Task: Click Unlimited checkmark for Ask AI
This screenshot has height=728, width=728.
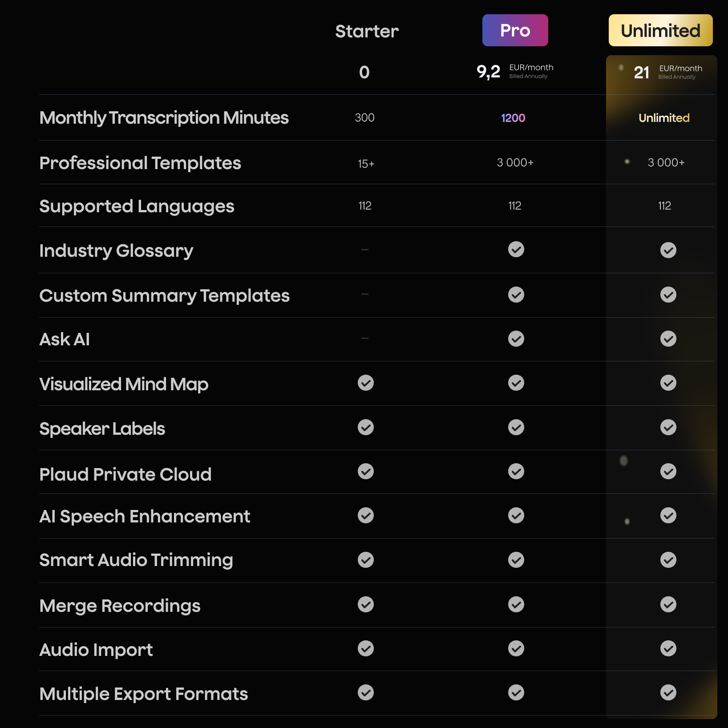Action: pyautogui.click(x=668, y=339)
